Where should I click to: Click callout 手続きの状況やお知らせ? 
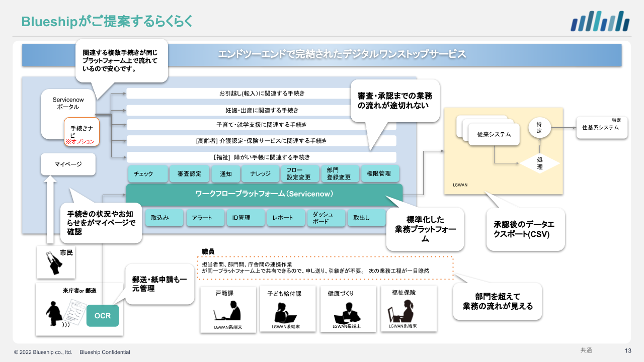tap(101, 223)
